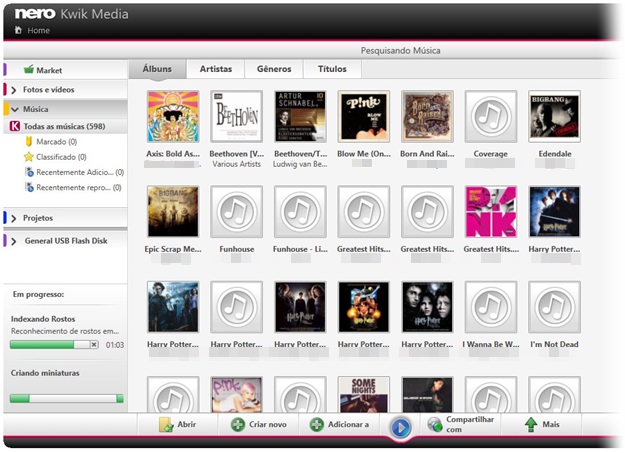
Task: Click the Marcado bookmark icon
Action: [29, 142]
